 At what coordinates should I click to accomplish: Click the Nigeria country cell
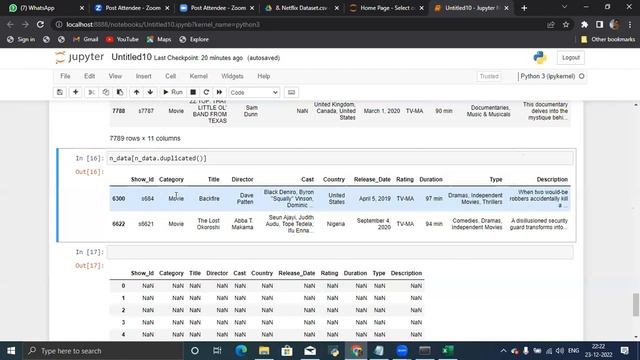336,224
